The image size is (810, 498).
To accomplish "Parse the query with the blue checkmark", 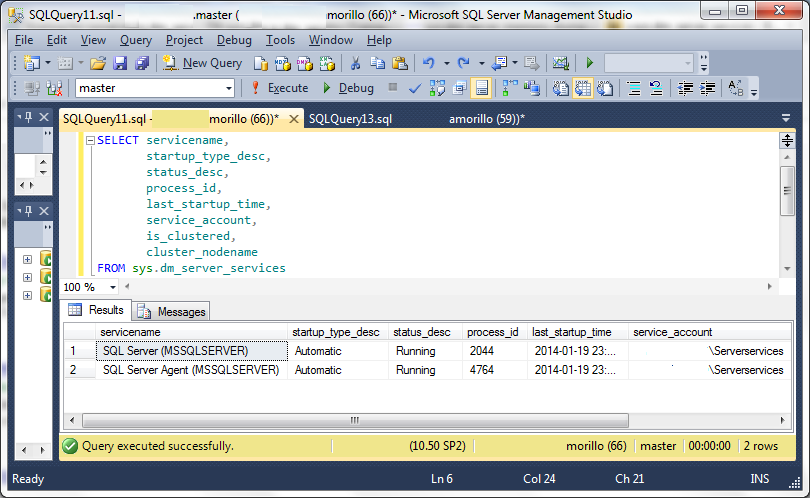I will 414,88.
